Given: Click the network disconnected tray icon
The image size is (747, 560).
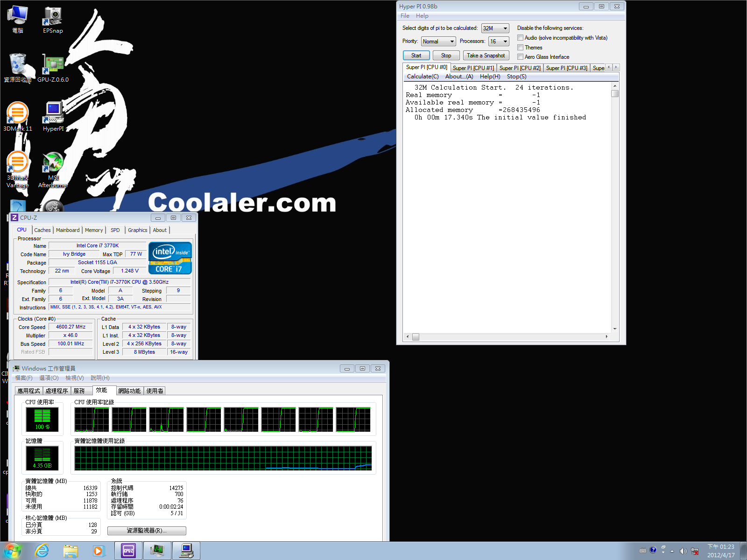Looking at the screenshot, I should click(695, 551).
